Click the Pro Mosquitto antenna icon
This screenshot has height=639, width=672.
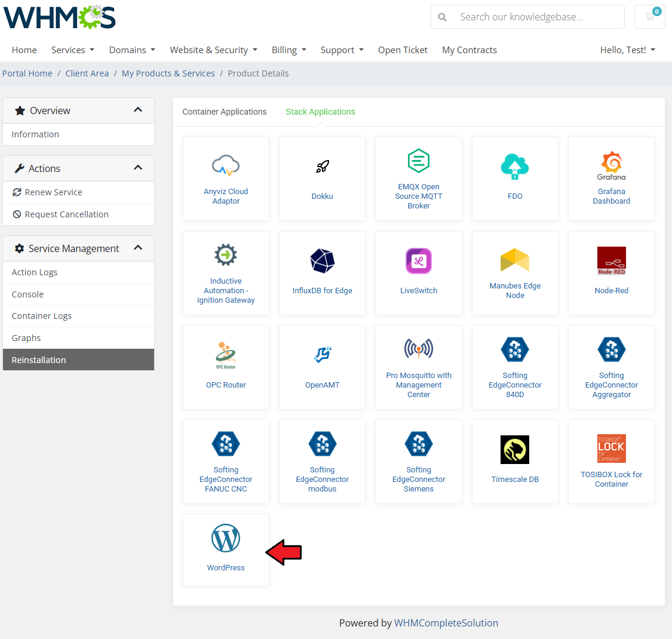418,349
